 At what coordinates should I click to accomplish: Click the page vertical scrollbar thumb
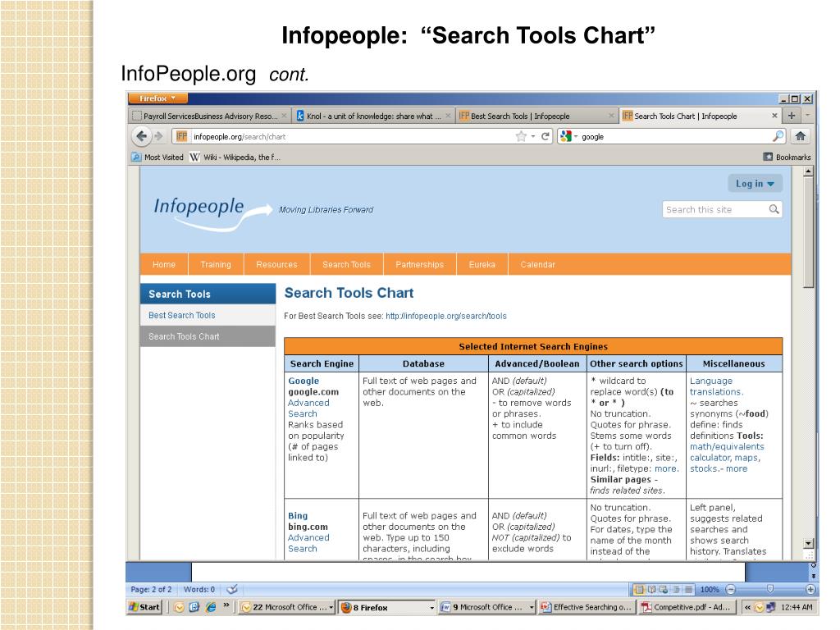coord(808,231)
